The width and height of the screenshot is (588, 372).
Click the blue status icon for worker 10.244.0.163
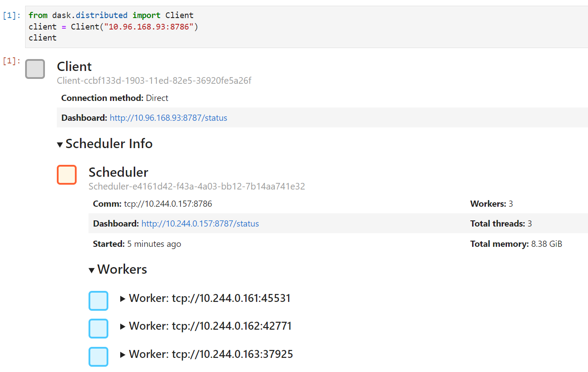pyautogui.click(x=98, y=357)
